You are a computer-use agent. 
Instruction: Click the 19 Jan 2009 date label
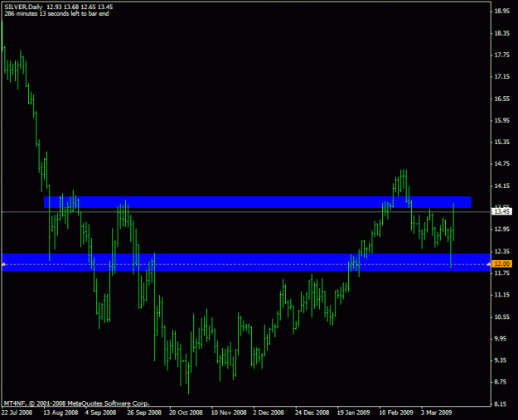pos(353,413)
